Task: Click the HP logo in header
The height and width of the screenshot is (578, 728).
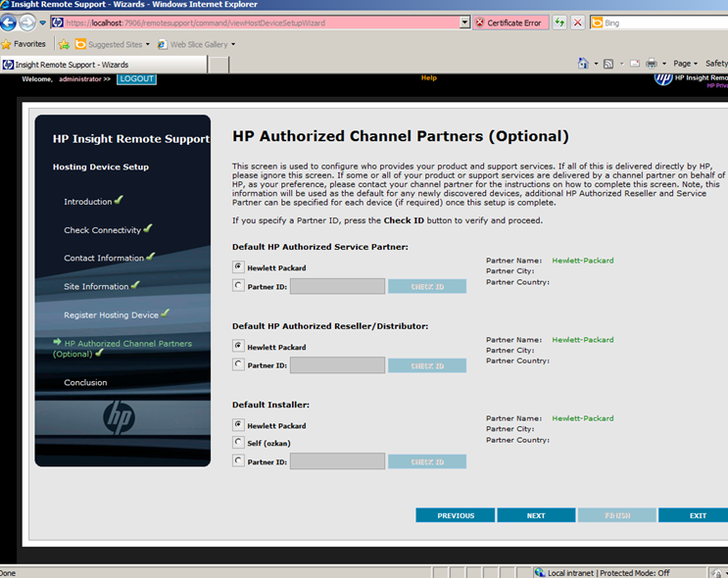Action: tap(663, 79)
